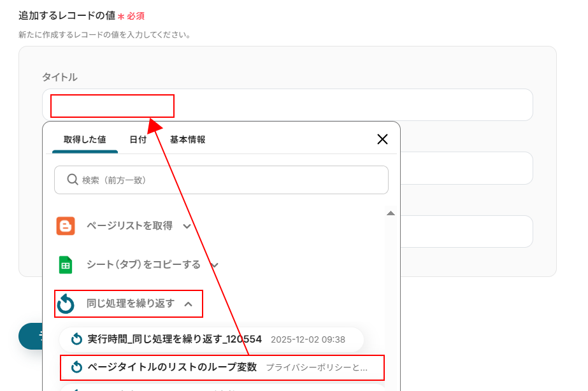This screenshot has height=391, width=588.
Task: Select 実行時間_同じ処理を繰り返す_120554 value
Action: pos(212,339)
